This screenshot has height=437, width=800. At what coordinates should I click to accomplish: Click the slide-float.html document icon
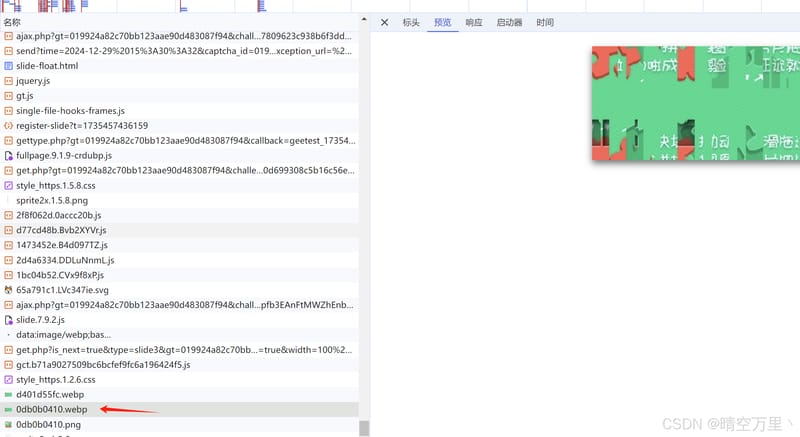(8, 66)
